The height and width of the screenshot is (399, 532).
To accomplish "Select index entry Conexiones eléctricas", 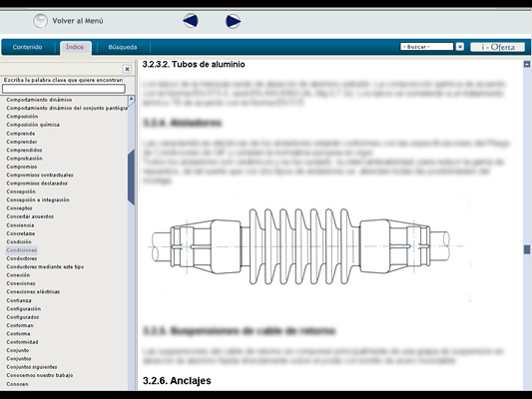I will (33, 292).
